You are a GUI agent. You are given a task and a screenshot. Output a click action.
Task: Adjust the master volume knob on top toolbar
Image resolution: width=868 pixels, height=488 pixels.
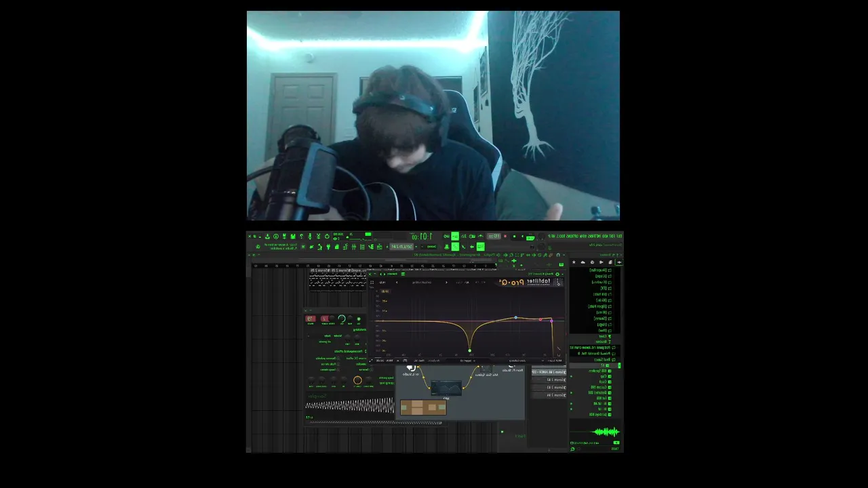(x=541, y=236)
